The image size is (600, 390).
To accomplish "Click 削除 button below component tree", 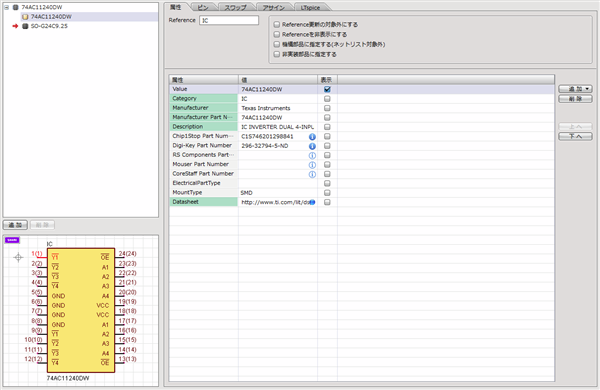I will (42, 225).
